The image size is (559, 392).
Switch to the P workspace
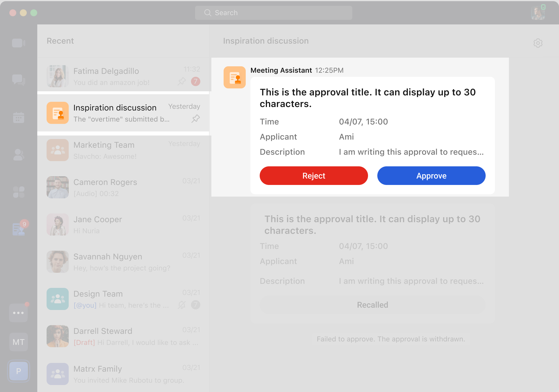click(x=18, y=371)
